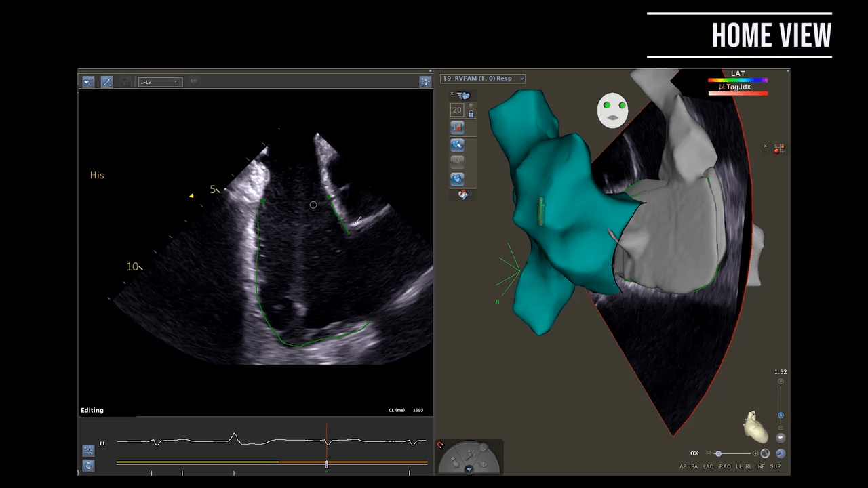Click the red square mapping tool icon
The image size is (868, 488).
(457, 127)
